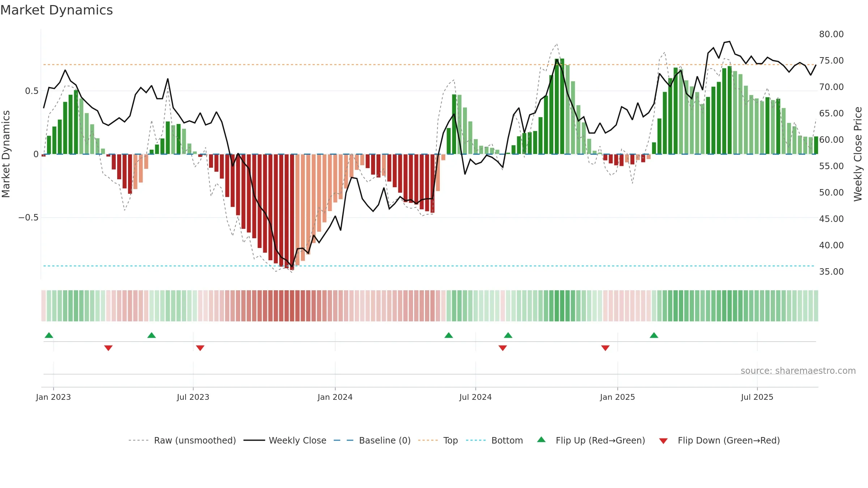
Task: Click the 70.00 price axis label
Action: (831, 87)
